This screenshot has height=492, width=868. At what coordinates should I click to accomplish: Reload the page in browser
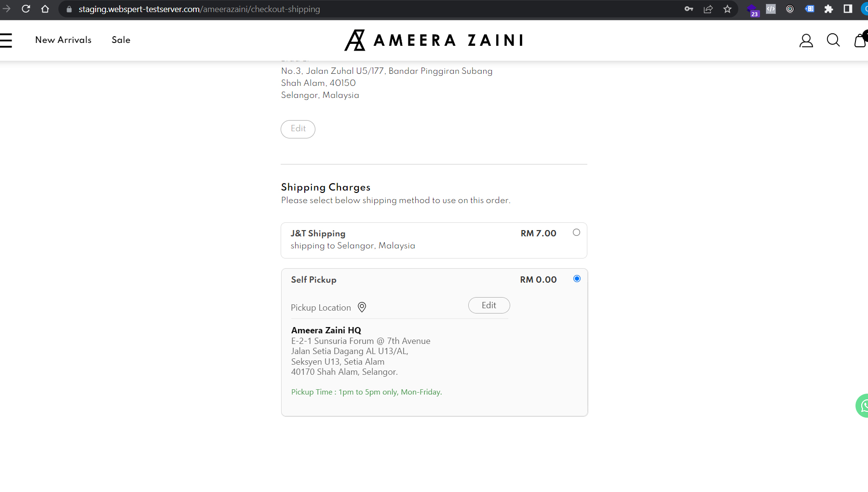point(26,9)
